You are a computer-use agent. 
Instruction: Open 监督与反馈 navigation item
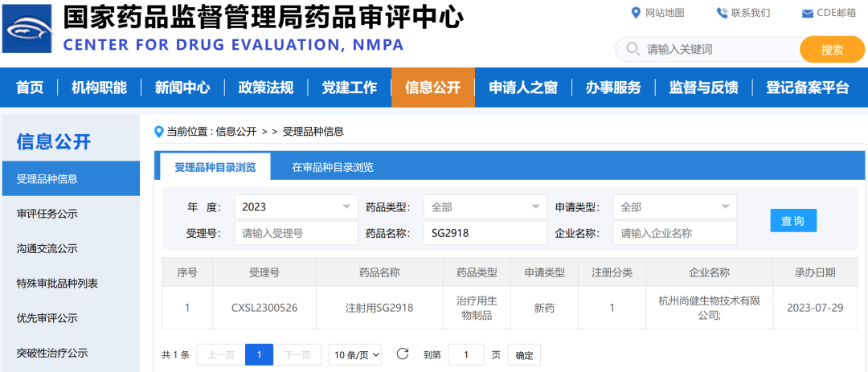[703, 88]
